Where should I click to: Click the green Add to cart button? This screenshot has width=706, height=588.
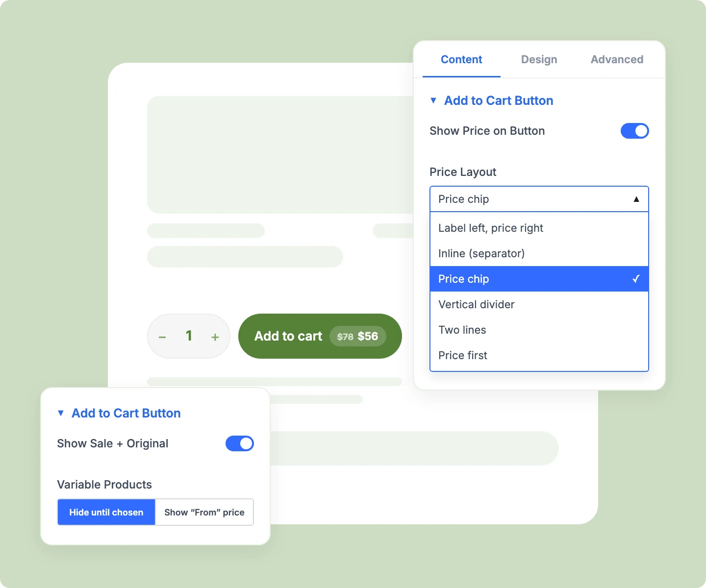tap(320, 336)
